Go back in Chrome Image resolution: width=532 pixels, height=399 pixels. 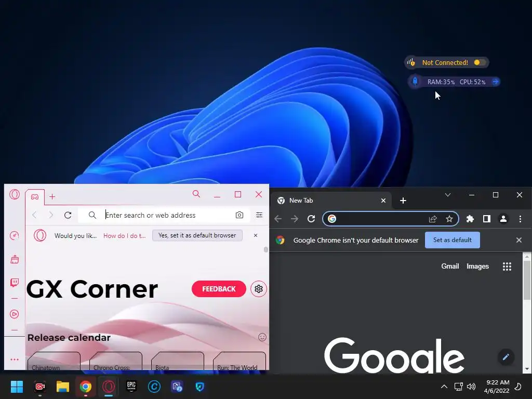278,219
